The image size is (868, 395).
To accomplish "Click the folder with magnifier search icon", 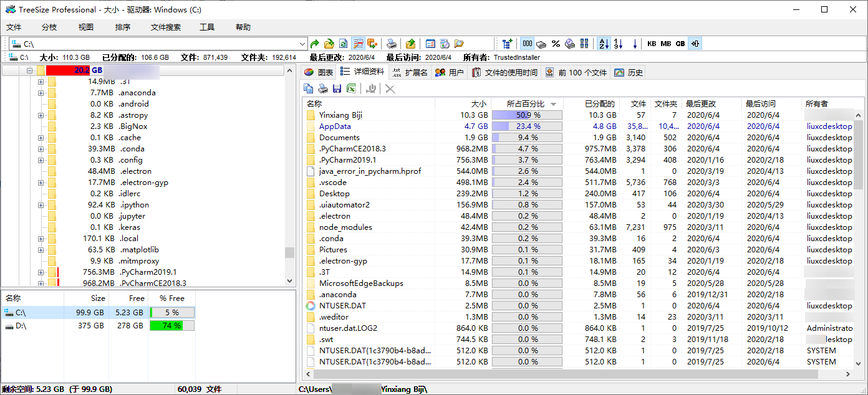I will click(459, 44).
